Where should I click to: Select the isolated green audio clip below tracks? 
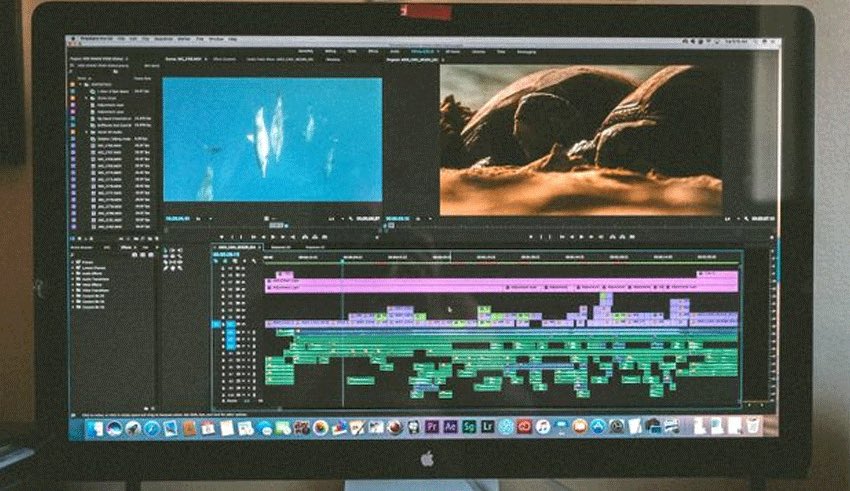click(360, 380)
